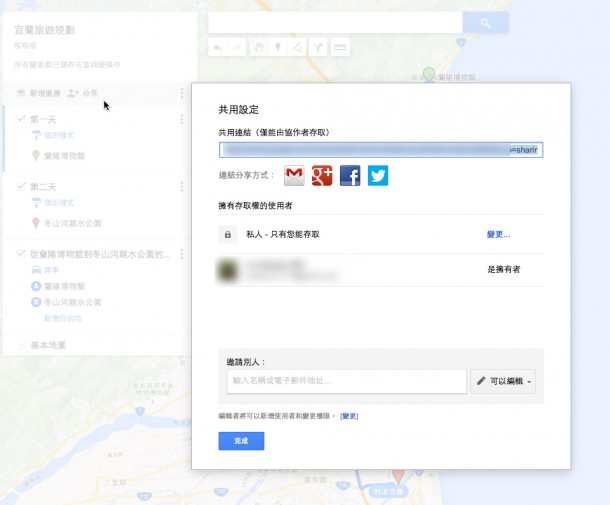
Task: Click the map description text under title
Action: [x=25, y=46]
